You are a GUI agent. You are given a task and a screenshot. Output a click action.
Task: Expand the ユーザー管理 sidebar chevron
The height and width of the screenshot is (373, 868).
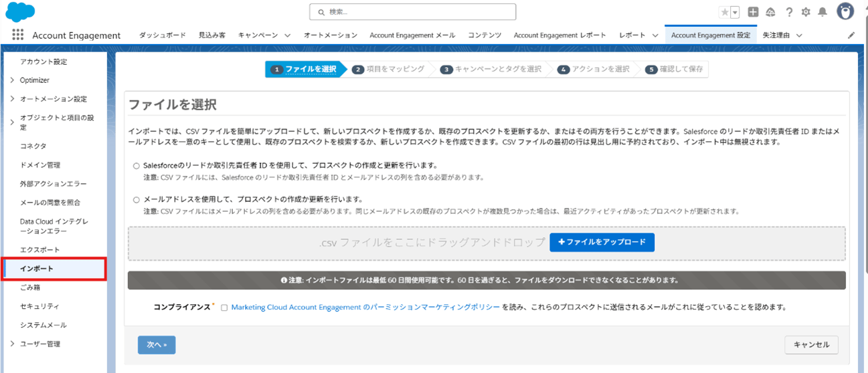coord(12,344)
